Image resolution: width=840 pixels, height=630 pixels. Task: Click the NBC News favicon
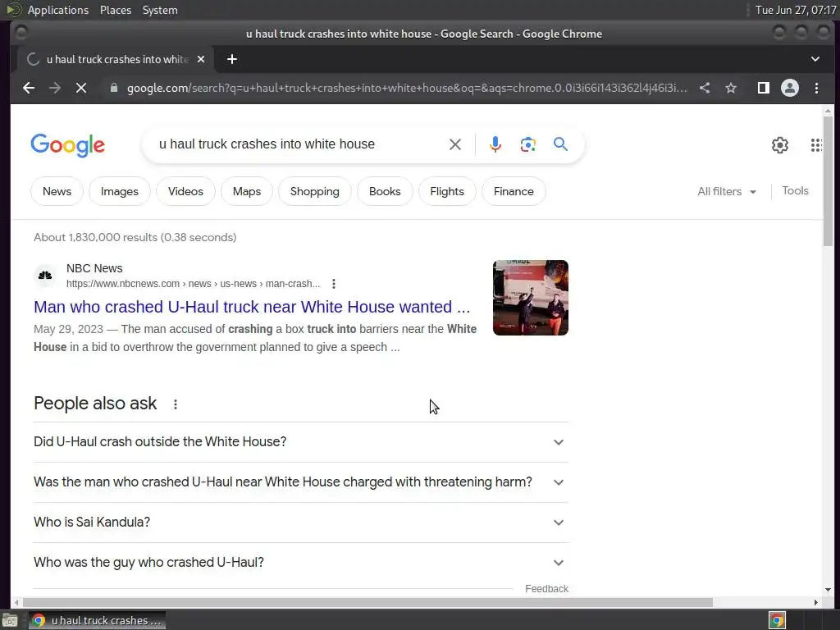tap(45, 276)
